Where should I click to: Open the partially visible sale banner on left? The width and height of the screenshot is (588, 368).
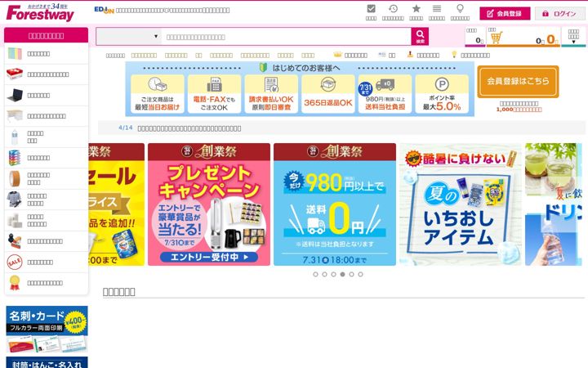tap(116, 204)
